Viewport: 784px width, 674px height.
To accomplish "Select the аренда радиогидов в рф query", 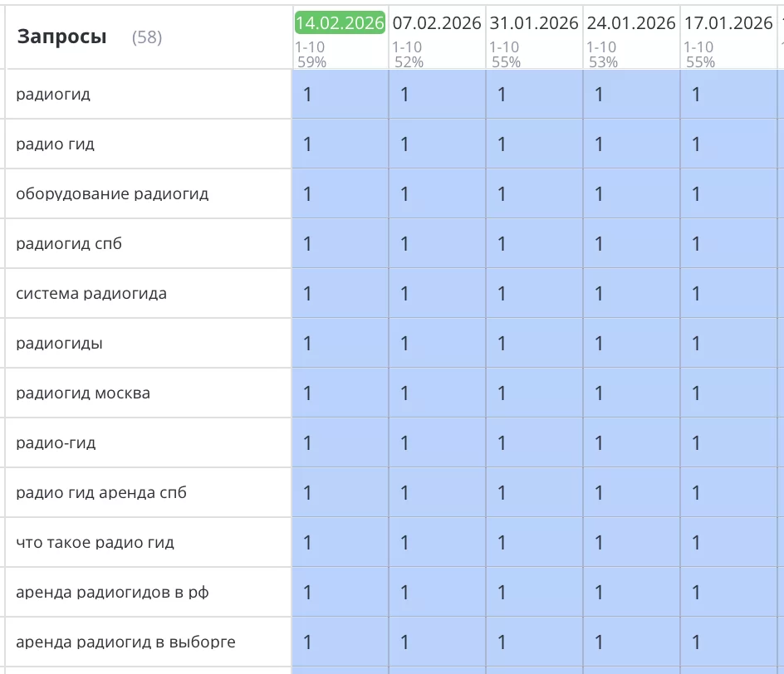I will [112, 593].
